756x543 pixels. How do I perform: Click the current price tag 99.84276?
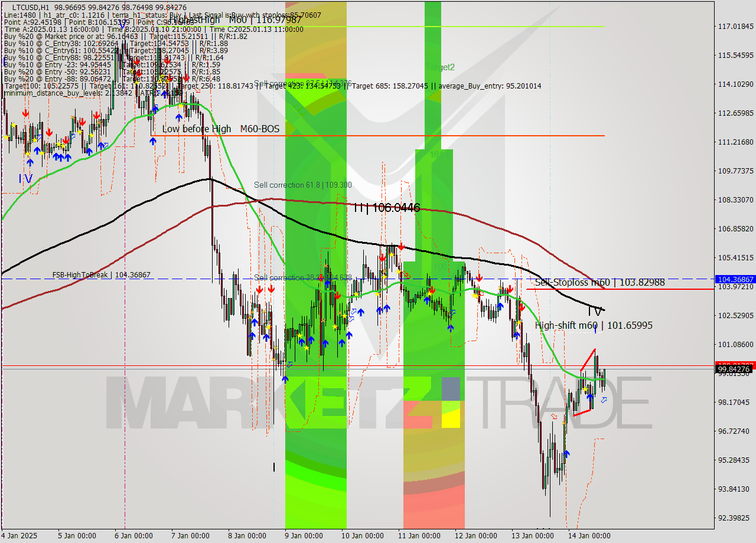(735, 369)
